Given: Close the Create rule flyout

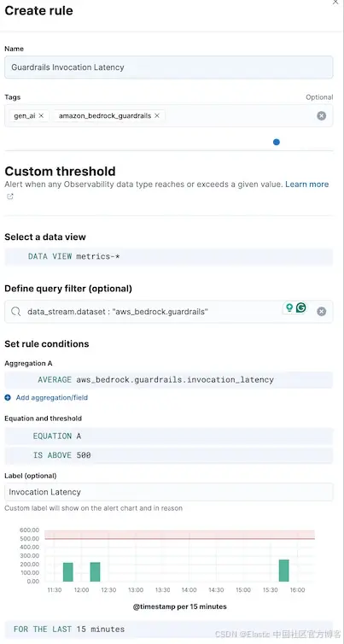Looking at the screenshot, I should coord(335,2).
